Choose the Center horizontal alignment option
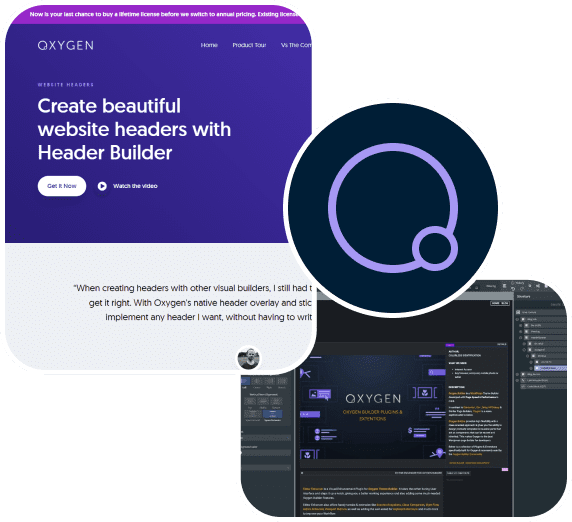Image resolution: width=572 pixels, height=522 pixels. click(x=256, y=381)
